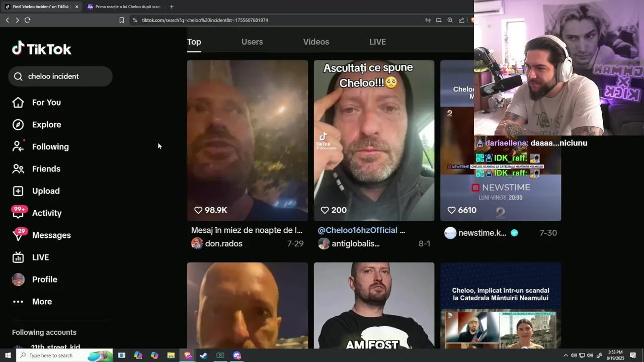Open the LIVE sidebar item
Viewport: 644px width, 362px height.
tap(30, 257)
